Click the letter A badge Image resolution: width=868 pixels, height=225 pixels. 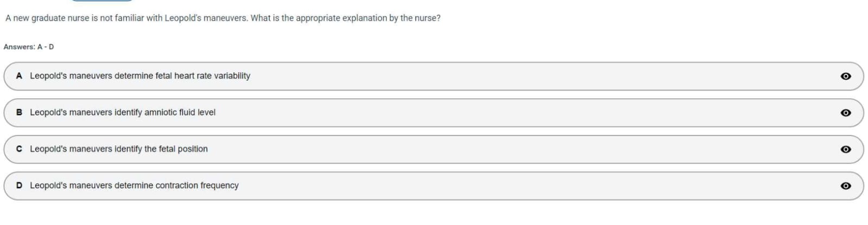[19, 76]
